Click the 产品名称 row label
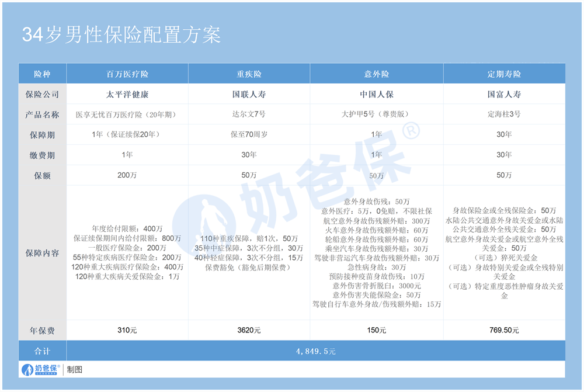 click(x=43, y=115)
